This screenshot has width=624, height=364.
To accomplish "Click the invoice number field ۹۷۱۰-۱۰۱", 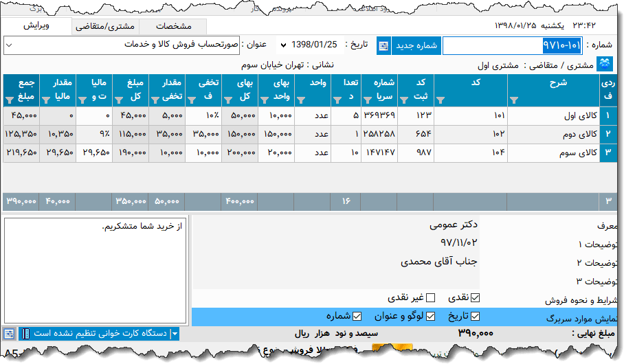I will click(x=512, y=46).
